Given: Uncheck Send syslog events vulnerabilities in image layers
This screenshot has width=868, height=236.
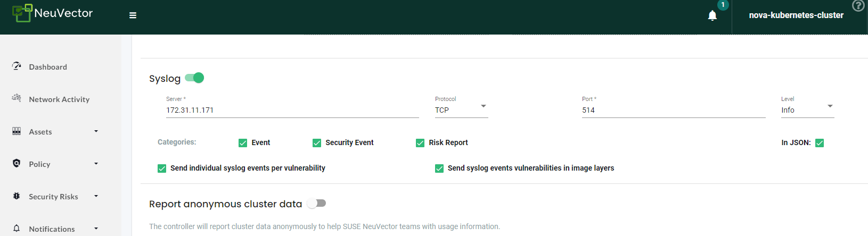Looking at the screenshot, I should 439,168.
